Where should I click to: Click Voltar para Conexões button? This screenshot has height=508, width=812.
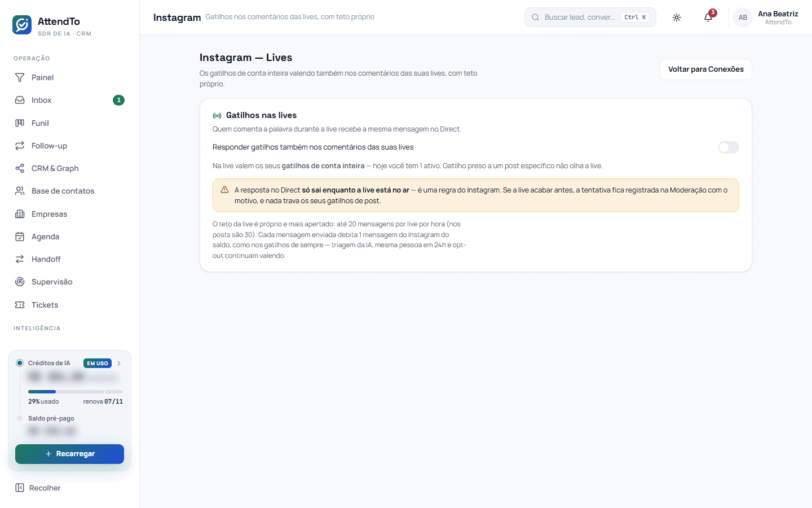705,69
